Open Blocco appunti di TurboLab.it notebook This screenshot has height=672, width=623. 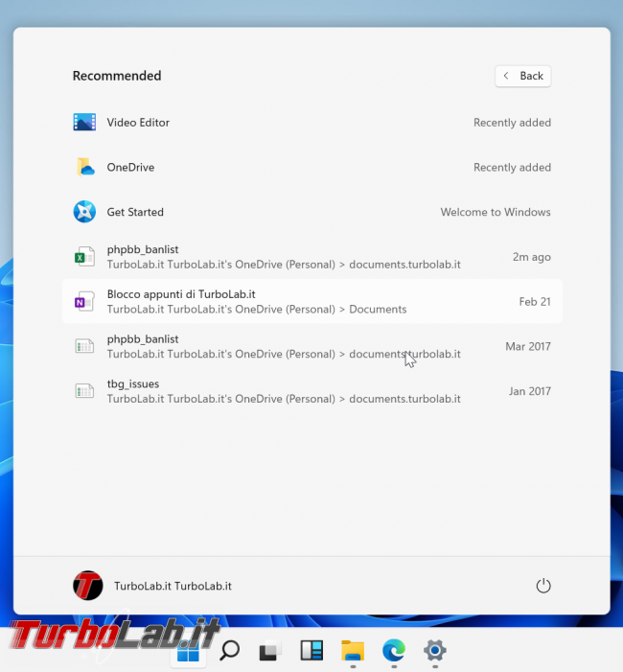point(311,301)
